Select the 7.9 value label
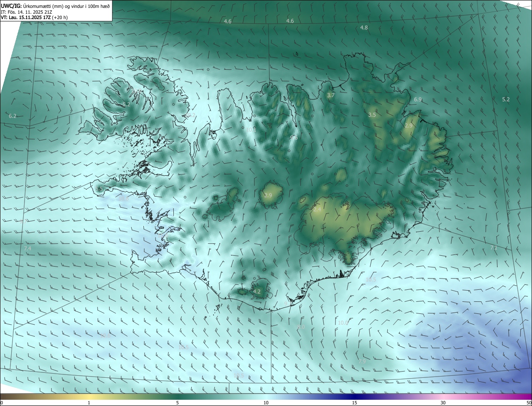The image size is (532, 406). tap(362, 362)
